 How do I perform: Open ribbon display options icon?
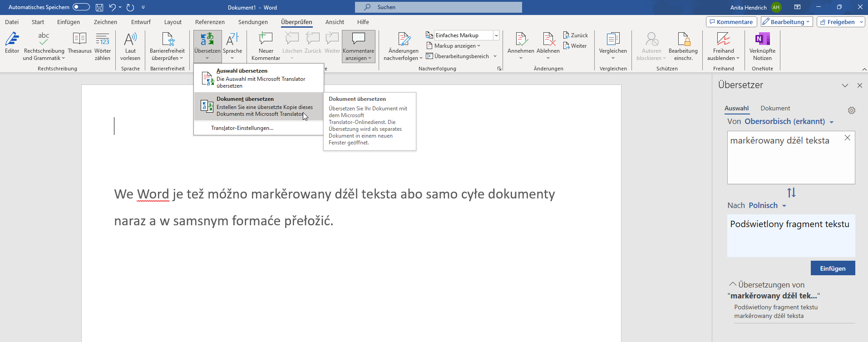(797, 7)
